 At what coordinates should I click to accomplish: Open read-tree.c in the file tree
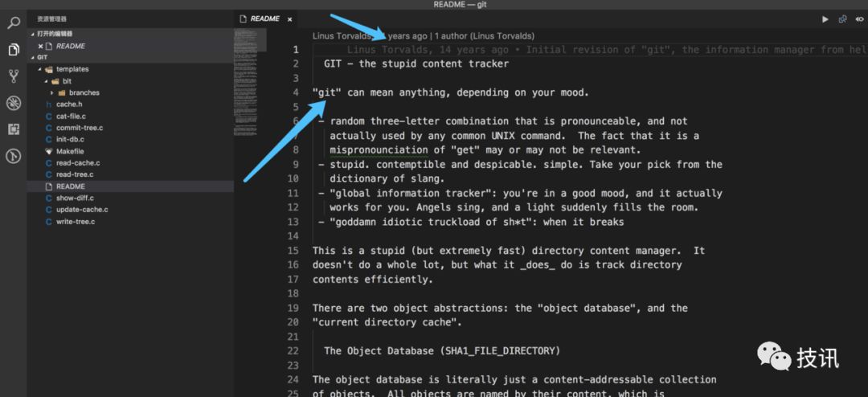pos(74,174)
